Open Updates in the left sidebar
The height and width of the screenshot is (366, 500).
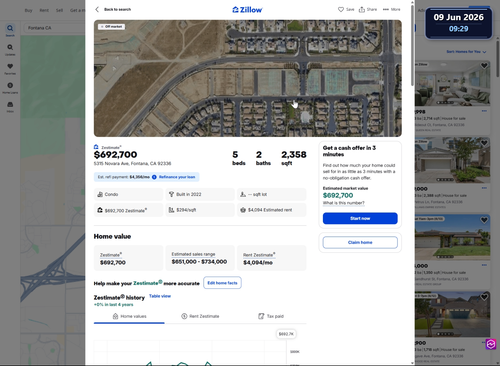(10, 50)
